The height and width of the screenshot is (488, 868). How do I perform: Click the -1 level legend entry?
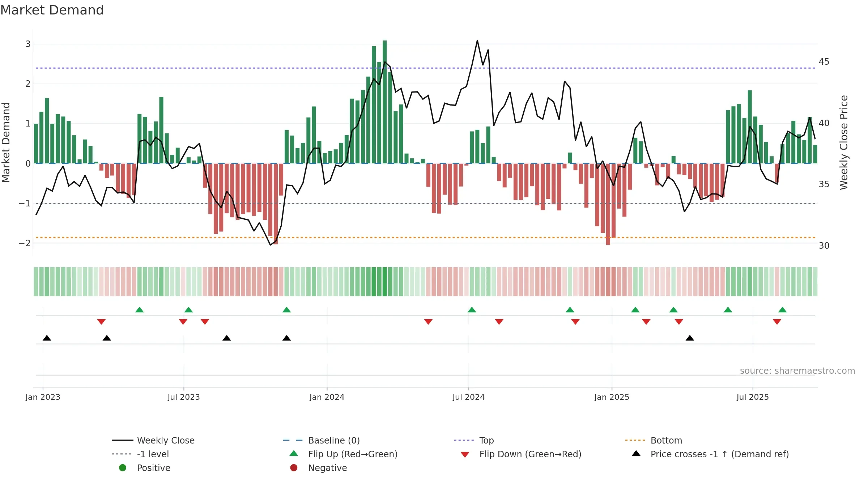point(140,454)
